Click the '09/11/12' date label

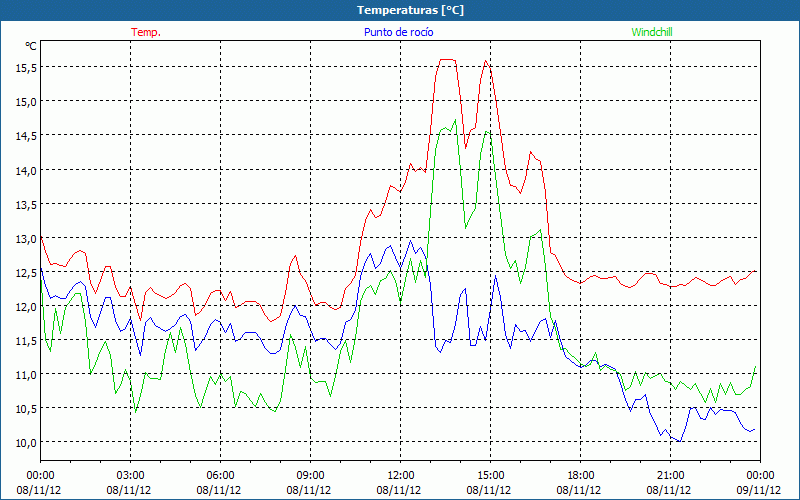759,490
